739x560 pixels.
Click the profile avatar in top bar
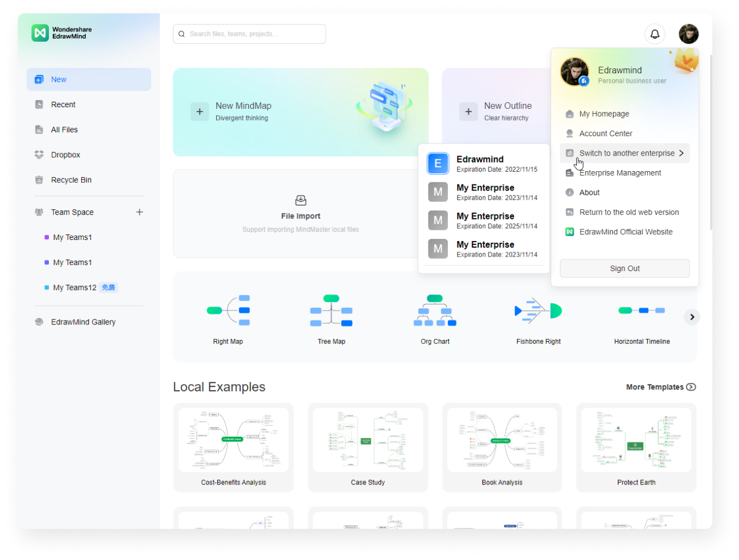point(688,34)
